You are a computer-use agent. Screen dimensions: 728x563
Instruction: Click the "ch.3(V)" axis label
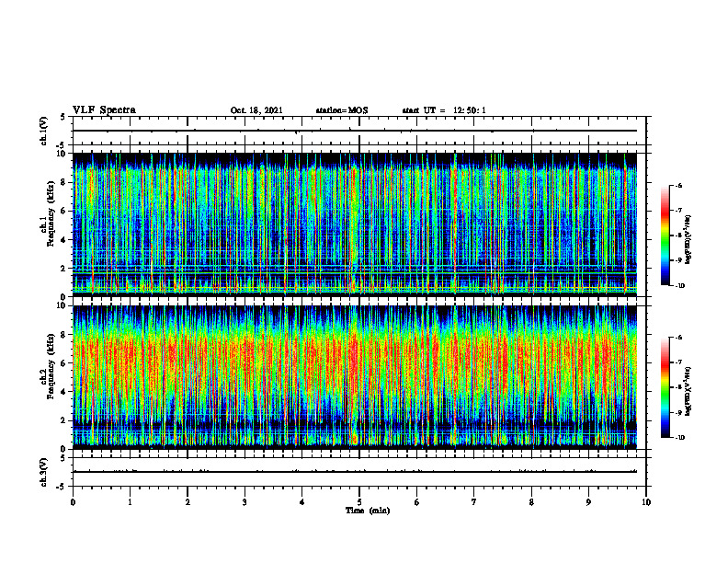[x=43, y=472]
